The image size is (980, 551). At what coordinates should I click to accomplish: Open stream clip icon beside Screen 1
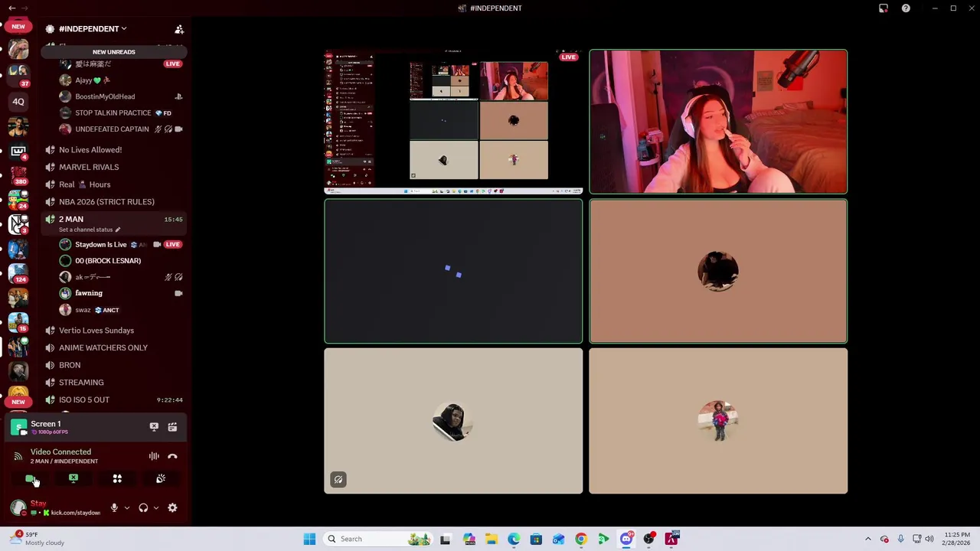point(172,427)
